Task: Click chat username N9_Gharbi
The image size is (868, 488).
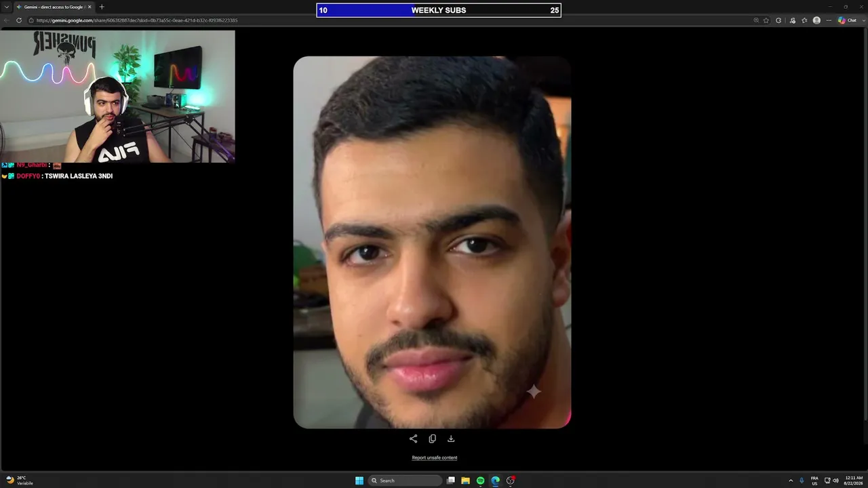Action: (x=32, y=165)
